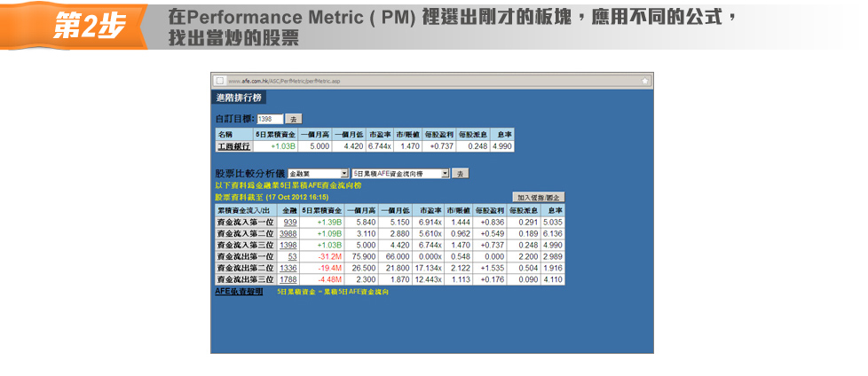Viewport: 868px width, 376px height.
Task: Open stock code 53 link
Action: coord(292,256)
